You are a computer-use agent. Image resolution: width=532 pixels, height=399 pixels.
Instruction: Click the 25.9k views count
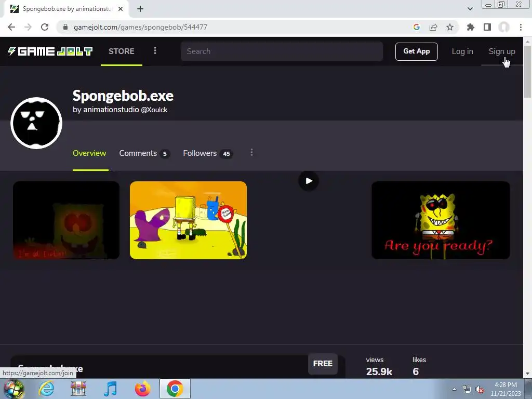(x=379, y=371)
